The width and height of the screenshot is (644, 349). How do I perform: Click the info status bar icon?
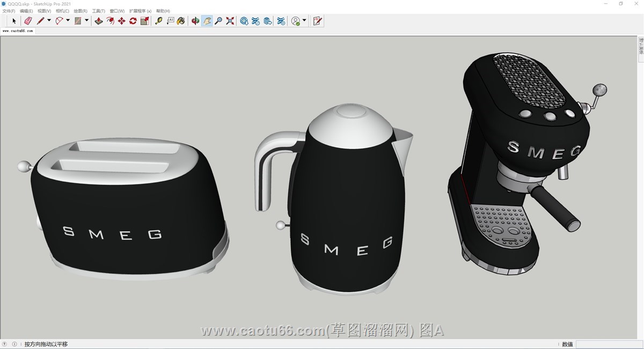(14, 344)
